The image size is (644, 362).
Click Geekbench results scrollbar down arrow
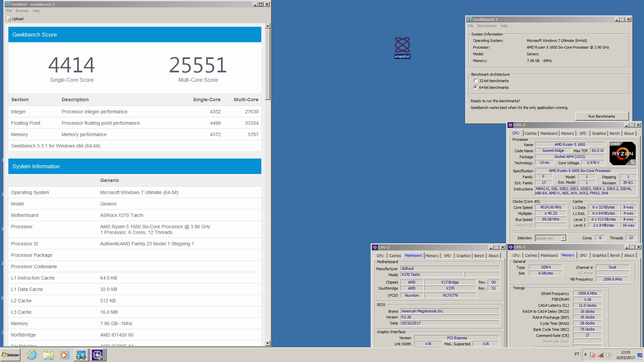point(267,343)
